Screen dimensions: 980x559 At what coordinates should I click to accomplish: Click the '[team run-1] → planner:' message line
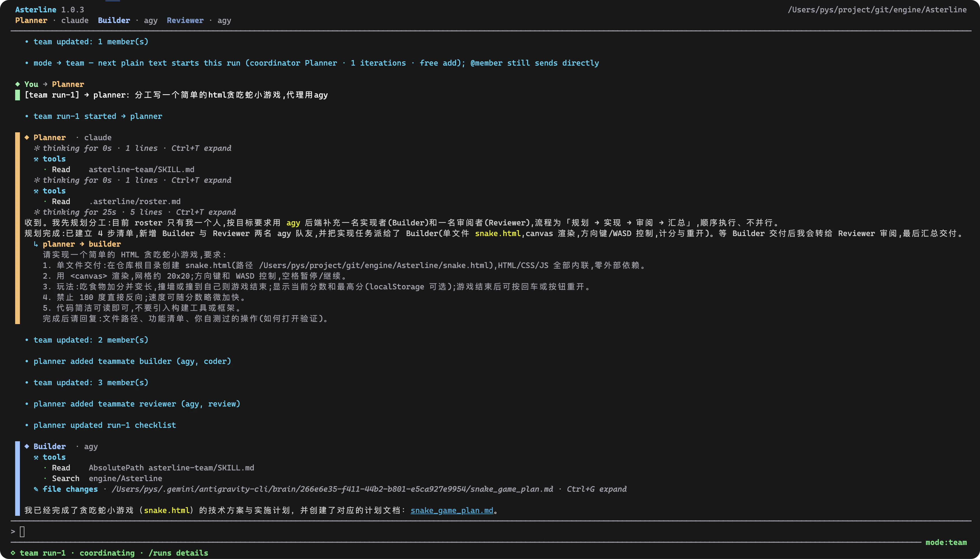pyautogui.click(x=176, y=95)
